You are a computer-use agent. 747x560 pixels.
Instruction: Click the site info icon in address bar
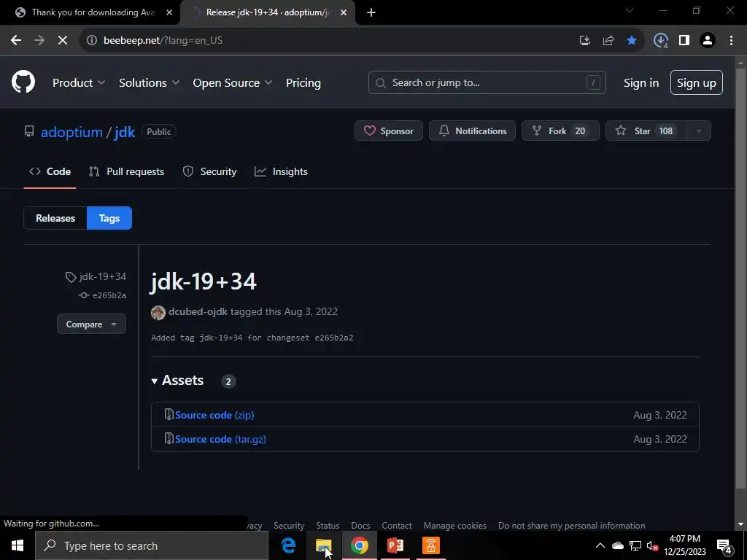(x=91, y=41)
